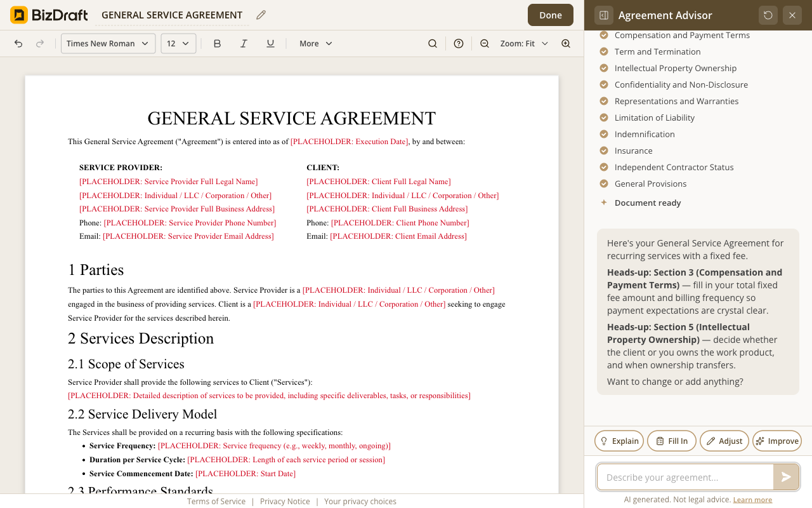Redo the last action
Image resolution: width=812 pixels, height=508 pixels.
40,43
